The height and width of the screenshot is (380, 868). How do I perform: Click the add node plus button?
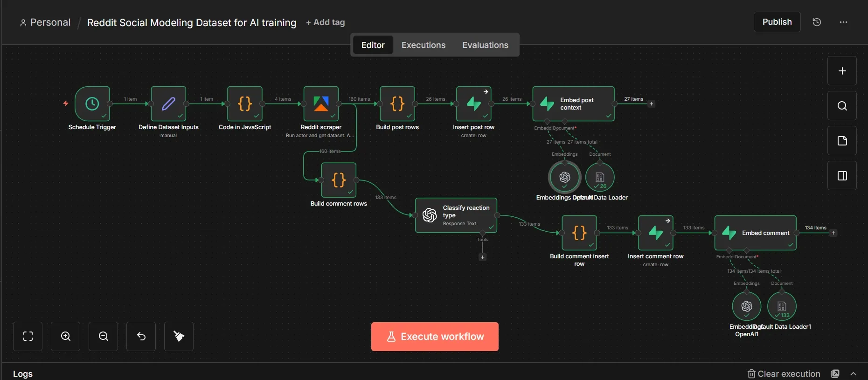[842, 71]
